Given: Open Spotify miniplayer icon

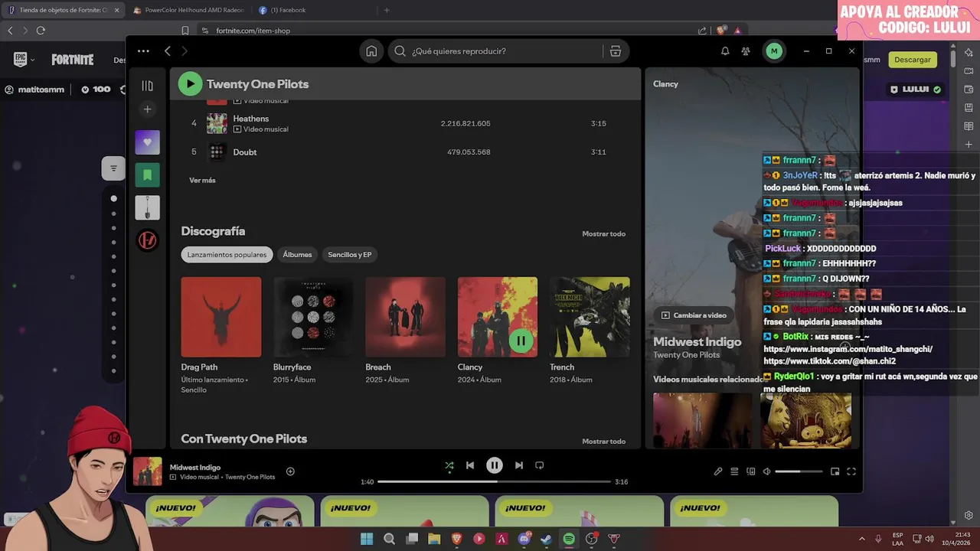Looking at the screenshot, I should (x=835, y=471).
